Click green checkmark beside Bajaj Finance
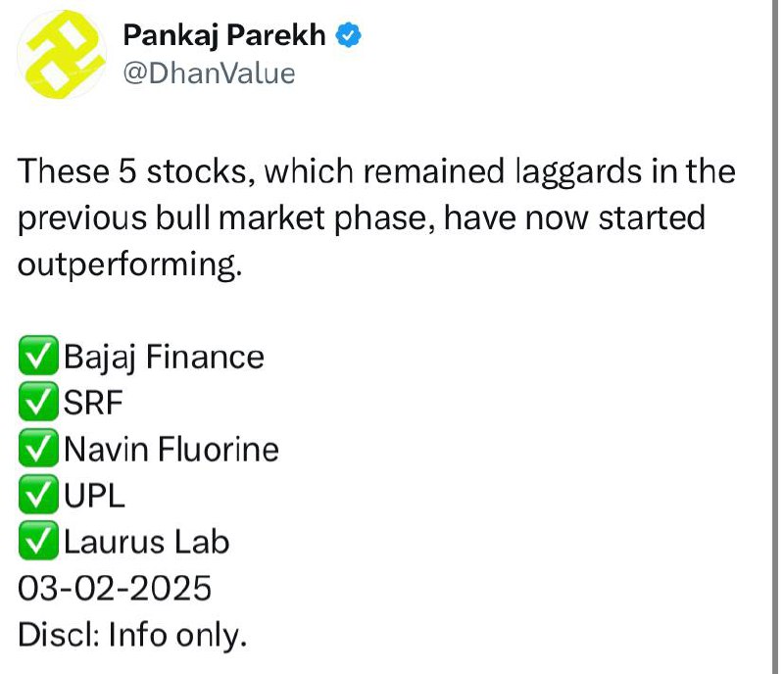This screenshot has height=674, width=784. 38,356
